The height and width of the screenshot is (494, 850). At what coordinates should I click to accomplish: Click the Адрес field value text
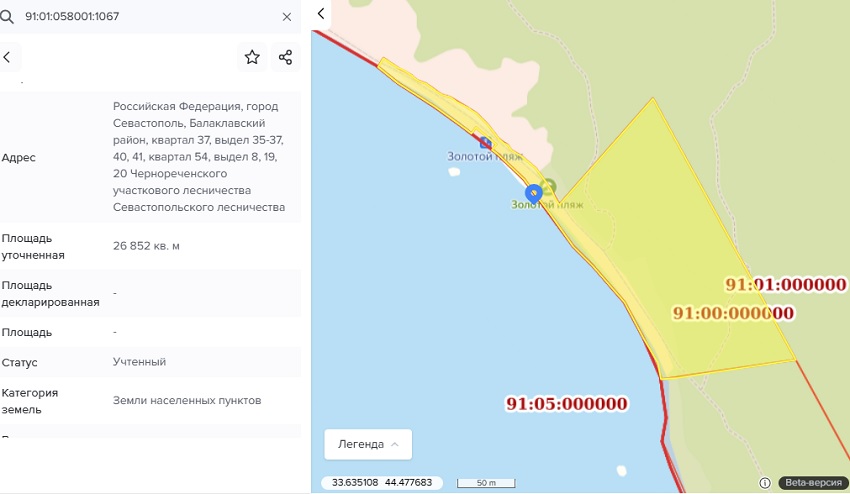pyautogui.click(x=199, y=157)
